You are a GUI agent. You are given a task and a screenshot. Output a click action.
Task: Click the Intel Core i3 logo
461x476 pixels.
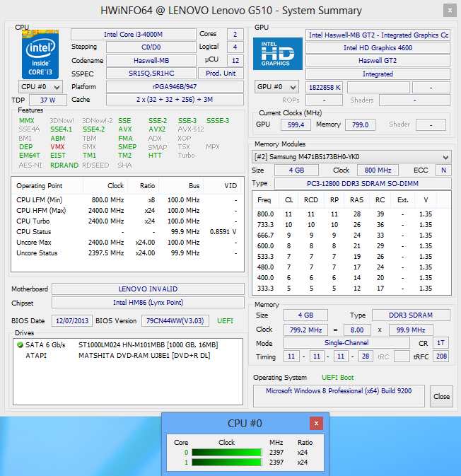point(40,54)
